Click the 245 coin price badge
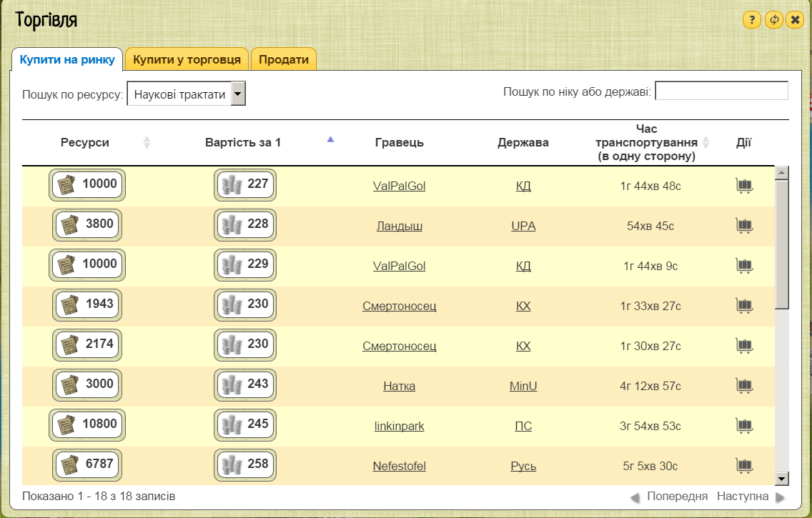 [x=245, y=425]
